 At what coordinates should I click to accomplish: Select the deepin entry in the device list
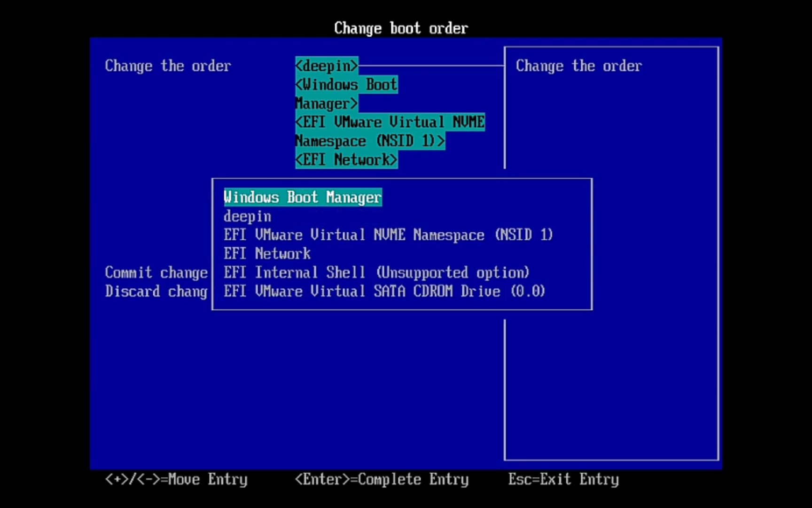pyautogui.click(x=247, y=216)
